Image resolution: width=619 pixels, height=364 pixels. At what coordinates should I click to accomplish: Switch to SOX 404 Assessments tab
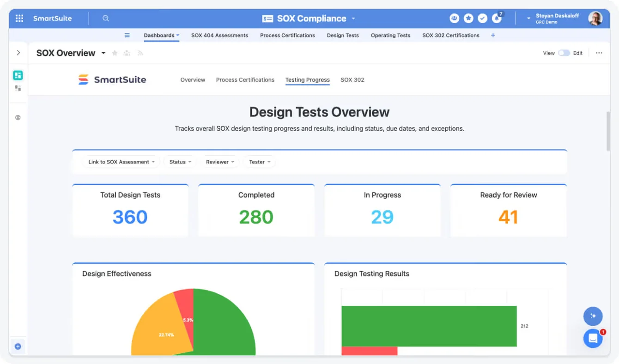click(219, 35)
